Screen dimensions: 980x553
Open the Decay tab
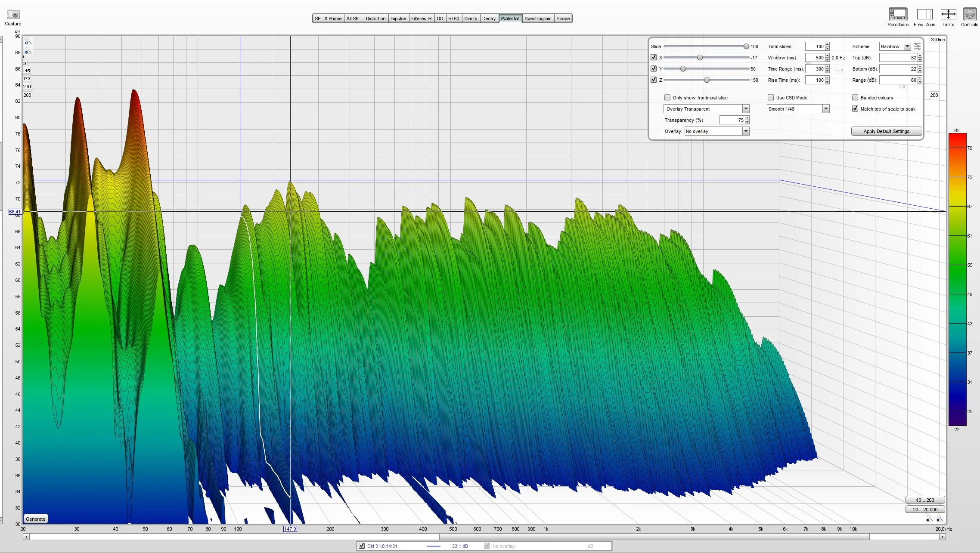pyautogui.click(x=489, y=19)
